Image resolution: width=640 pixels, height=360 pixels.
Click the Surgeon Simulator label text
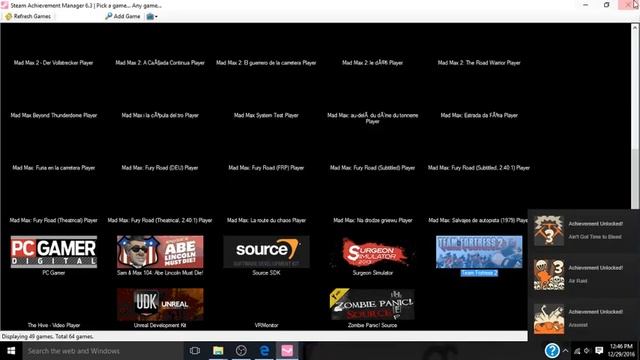click(x=373, y=273)
